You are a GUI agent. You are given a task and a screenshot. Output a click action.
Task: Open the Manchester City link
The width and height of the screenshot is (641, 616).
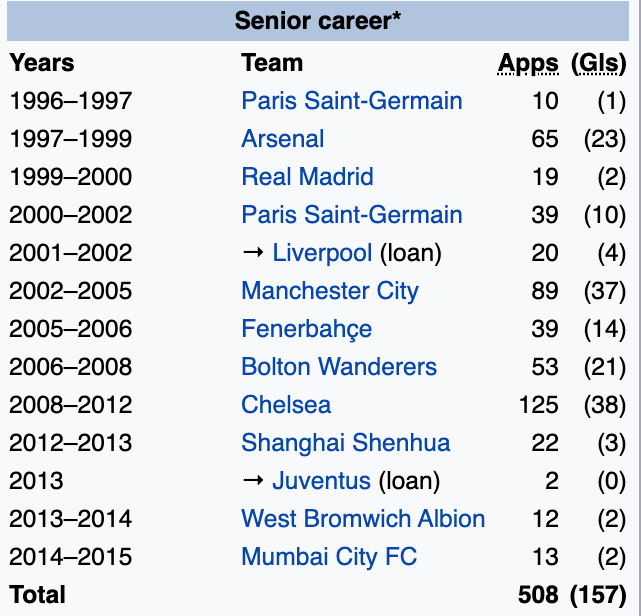pyautogui.click(x=329, y=291)
